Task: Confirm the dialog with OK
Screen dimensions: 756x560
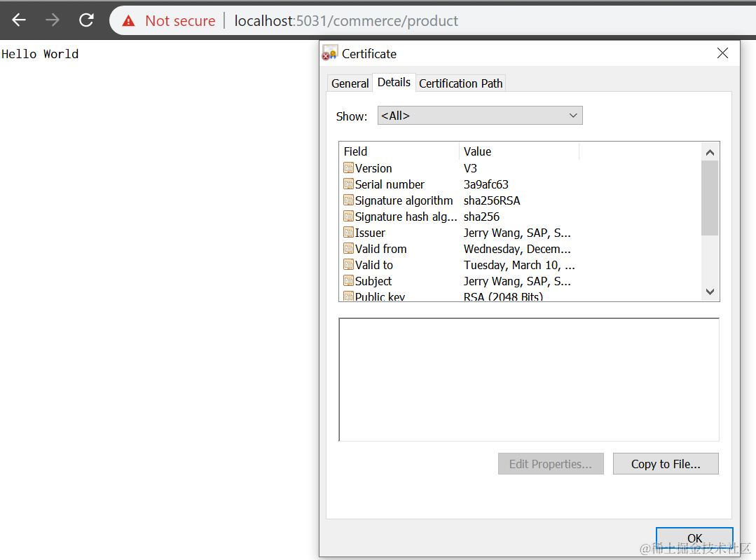Action: 694,538
